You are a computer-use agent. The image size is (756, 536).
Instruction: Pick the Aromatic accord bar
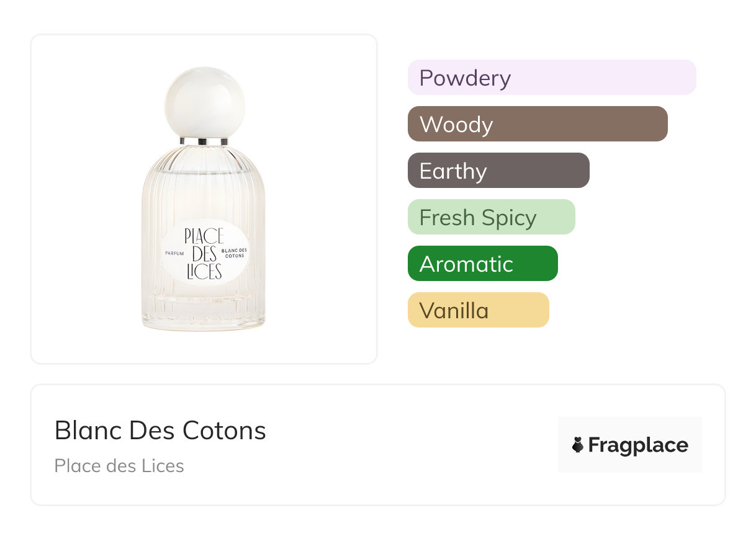(482, 264)
